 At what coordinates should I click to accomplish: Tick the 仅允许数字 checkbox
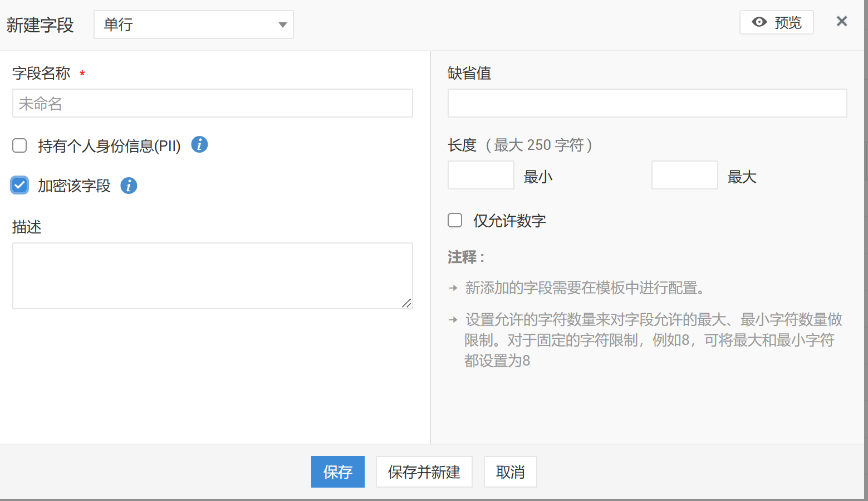click(x=455, y=220)
